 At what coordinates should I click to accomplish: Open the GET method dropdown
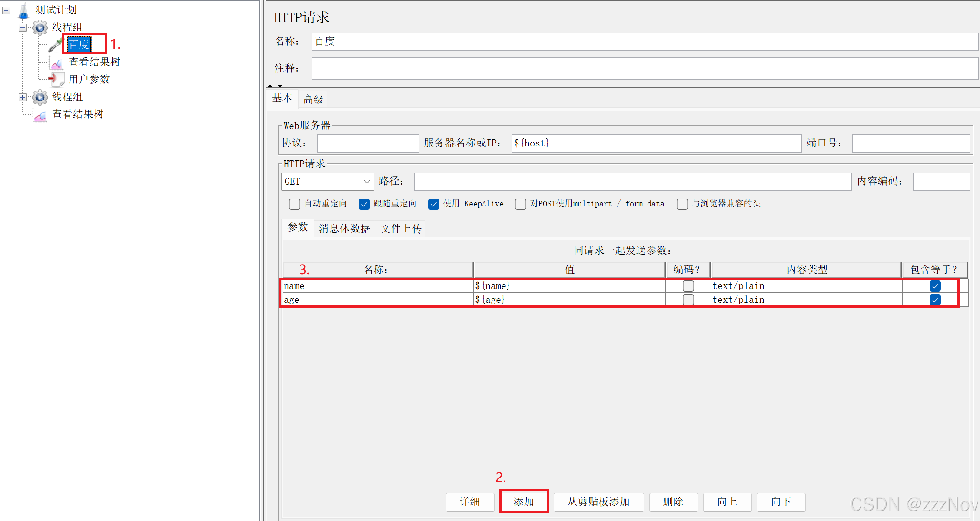coord(366,182)
